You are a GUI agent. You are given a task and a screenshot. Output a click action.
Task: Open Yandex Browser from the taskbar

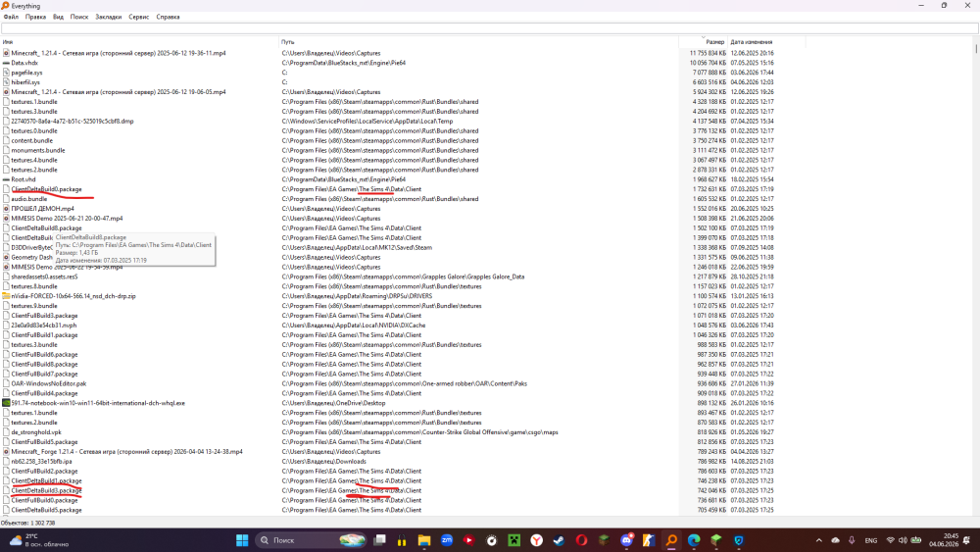click(537, 540)
